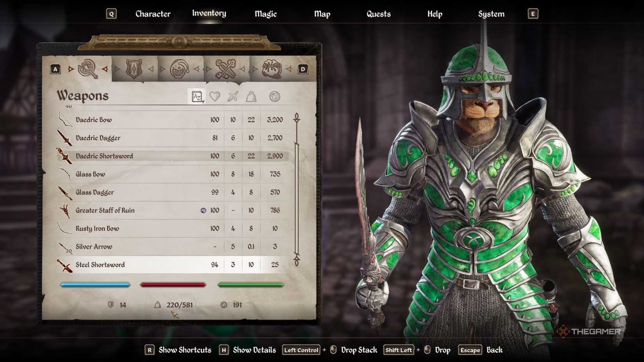Screen dimensions: 644x362
Task: Equip the Steel Shortsword row
Action: (x=174, y=264)
